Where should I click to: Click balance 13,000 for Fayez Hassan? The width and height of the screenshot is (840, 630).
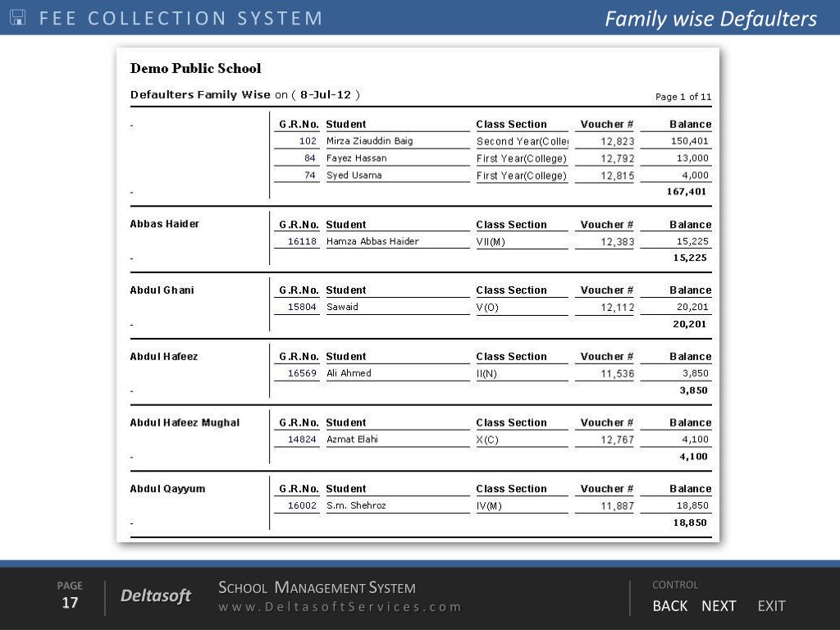[692, 158]
